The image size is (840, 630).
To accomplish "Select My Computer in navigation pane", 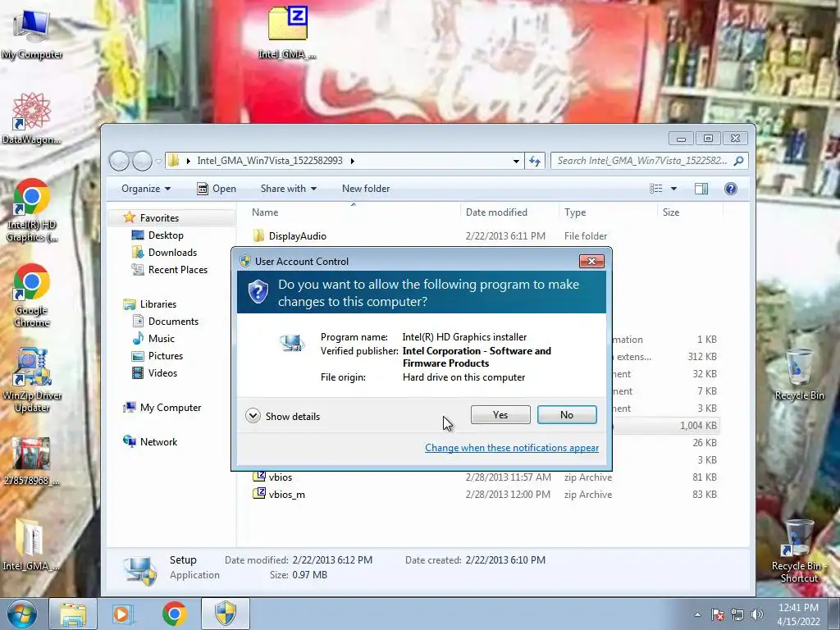I will coord(171,408).
